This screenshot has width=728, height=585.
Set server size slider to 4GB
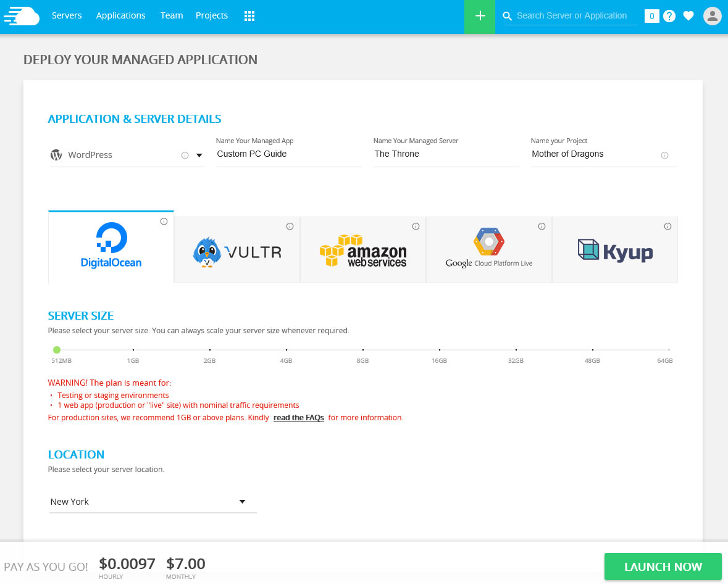click(x=287, y=350)
